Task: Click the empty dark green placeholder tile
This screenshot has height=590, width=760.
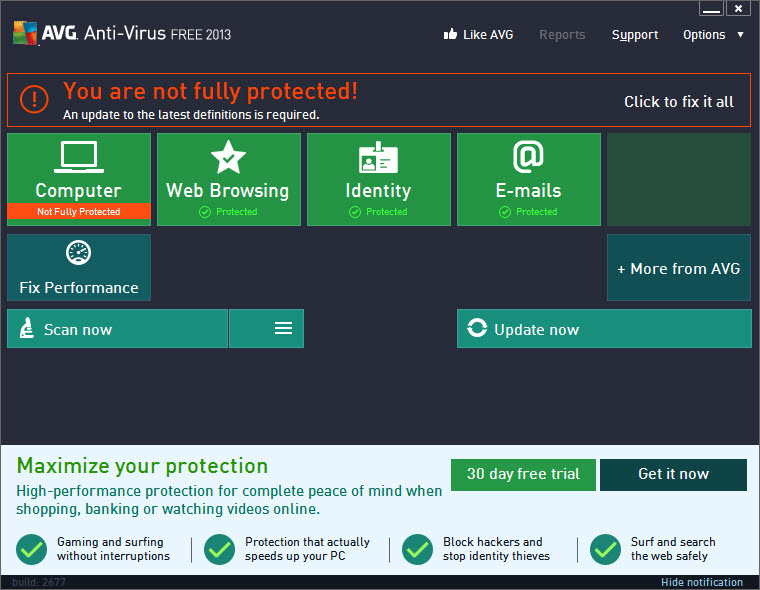Action: coord(679,179)
